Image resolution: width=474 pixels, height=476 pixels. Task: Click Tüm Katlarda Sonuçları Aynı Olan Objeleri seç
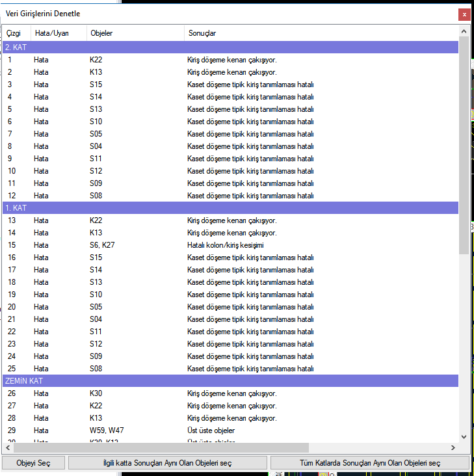pos(369,463)
